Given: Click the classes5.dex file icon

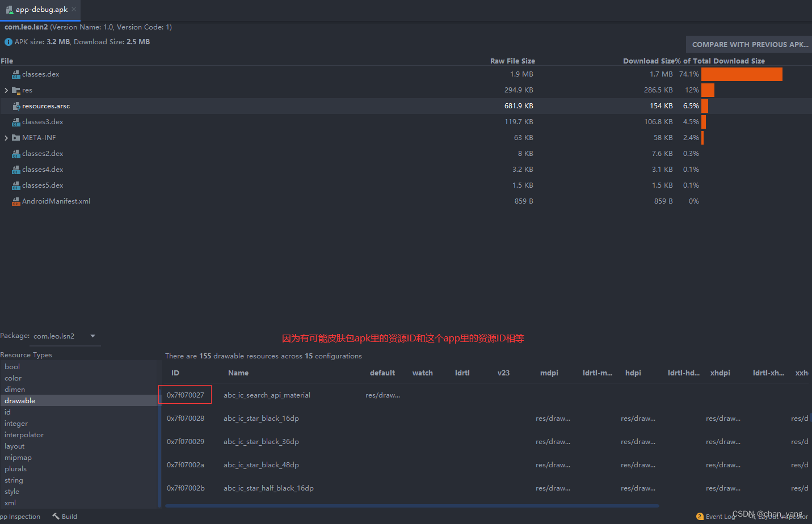Looking at the screenshot, I should [16, 185].
